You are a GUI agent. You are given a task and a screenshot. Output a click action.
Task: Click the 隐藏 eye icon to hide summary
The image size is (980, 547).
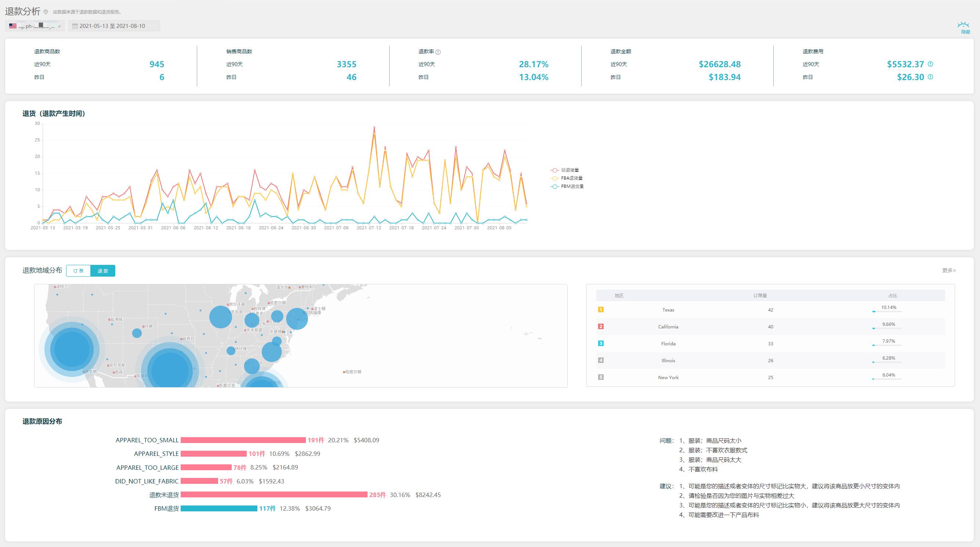coord(963,26)
